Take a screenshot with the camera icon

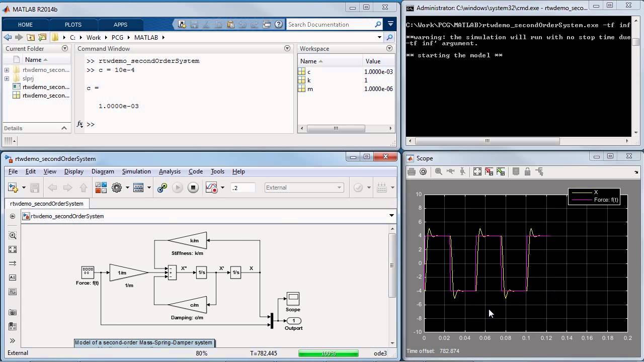point(13,312)
